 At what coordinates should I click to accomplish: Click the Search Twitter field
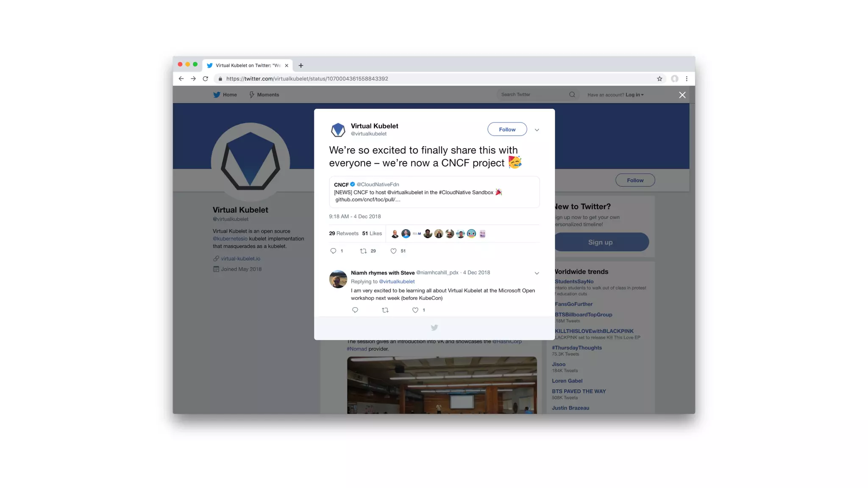pos(533,94)
